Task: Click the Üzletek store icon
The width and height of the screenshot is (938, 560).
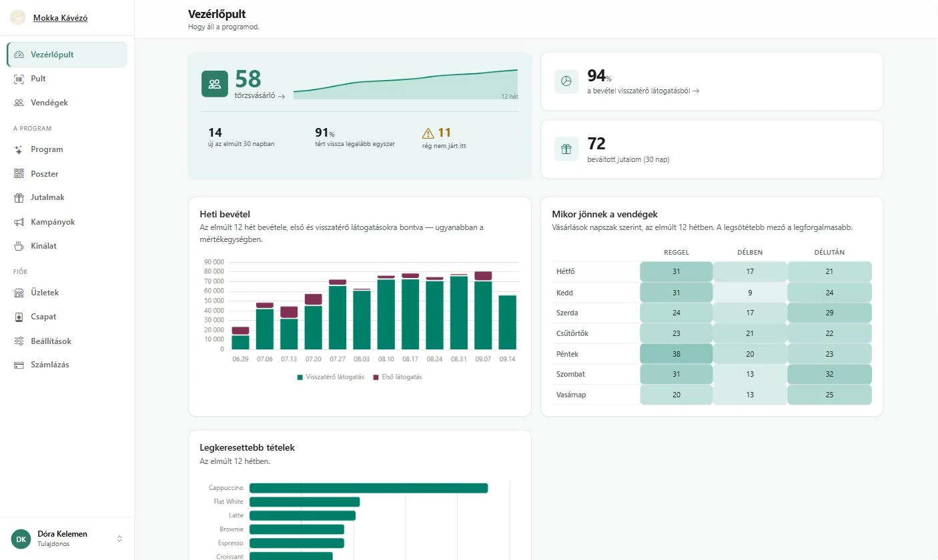Action: pos(19,293)
